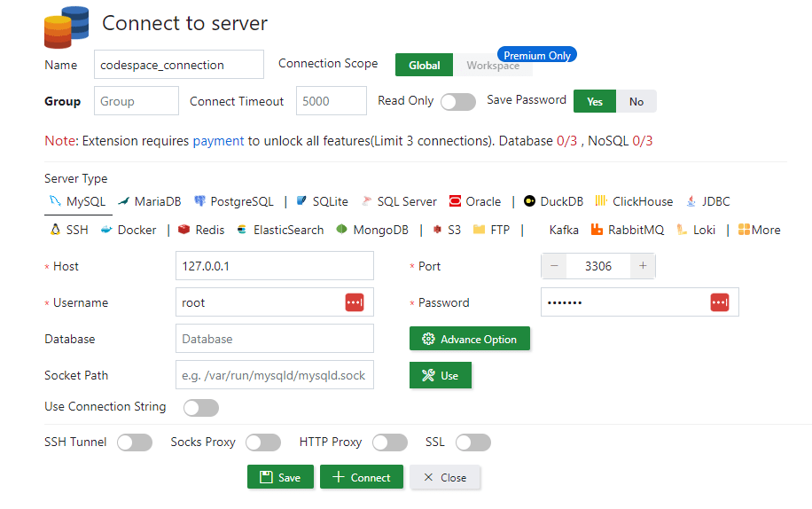Click the JDBC Java icon
The height and width of the screenshot is (509, 812).
[x=691, y=201]
